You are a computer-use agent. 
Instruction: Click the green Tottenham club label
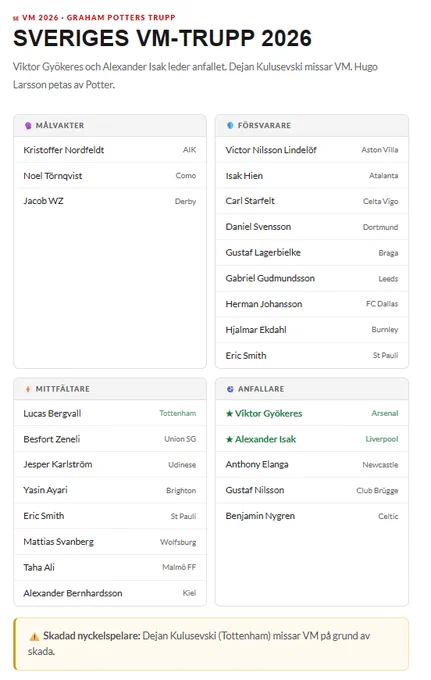point(177,413)
